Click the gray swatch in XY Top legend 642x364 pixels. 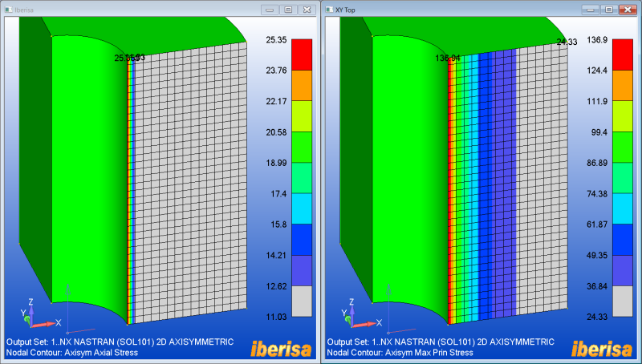[x=623, y=301]
